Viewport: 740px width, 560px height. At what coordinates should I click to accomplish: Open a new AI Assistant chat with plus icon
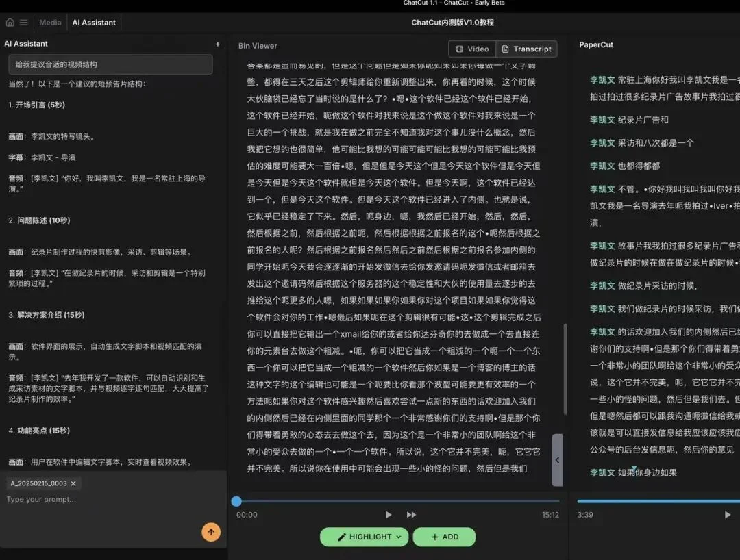(x=218, y=43)
